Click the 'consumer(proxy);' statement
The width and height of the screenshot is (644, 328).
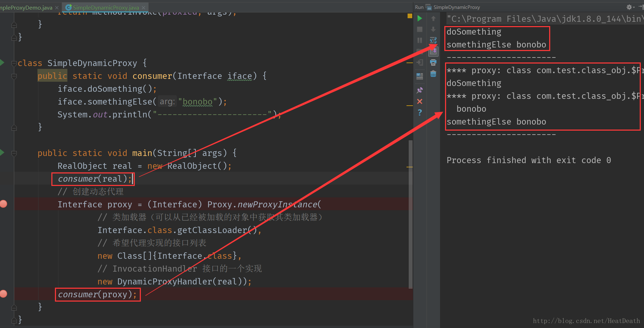97,294
